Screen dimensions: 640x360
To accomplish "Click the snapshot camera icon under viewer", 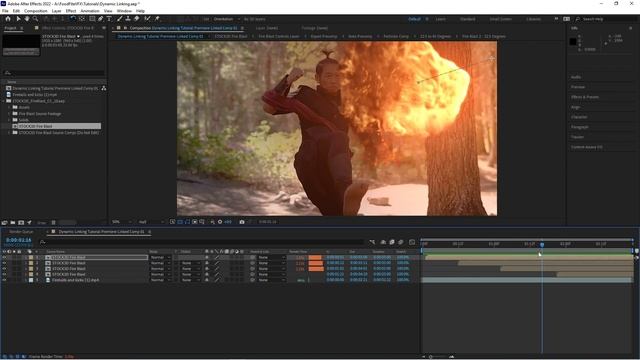I will [x=242, y=222].
